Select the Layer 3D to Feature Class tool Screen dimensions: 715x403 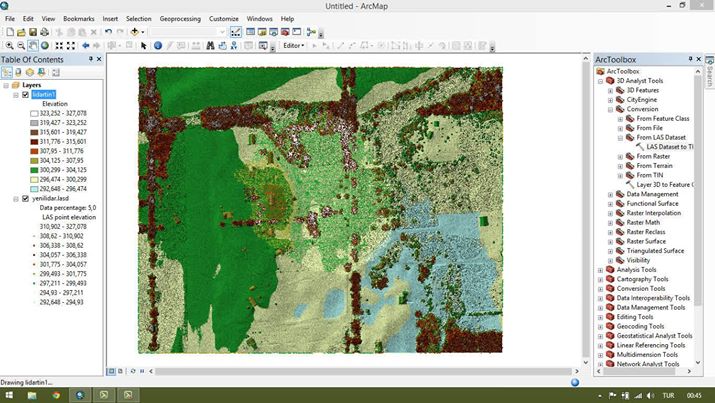pos(660,185)
